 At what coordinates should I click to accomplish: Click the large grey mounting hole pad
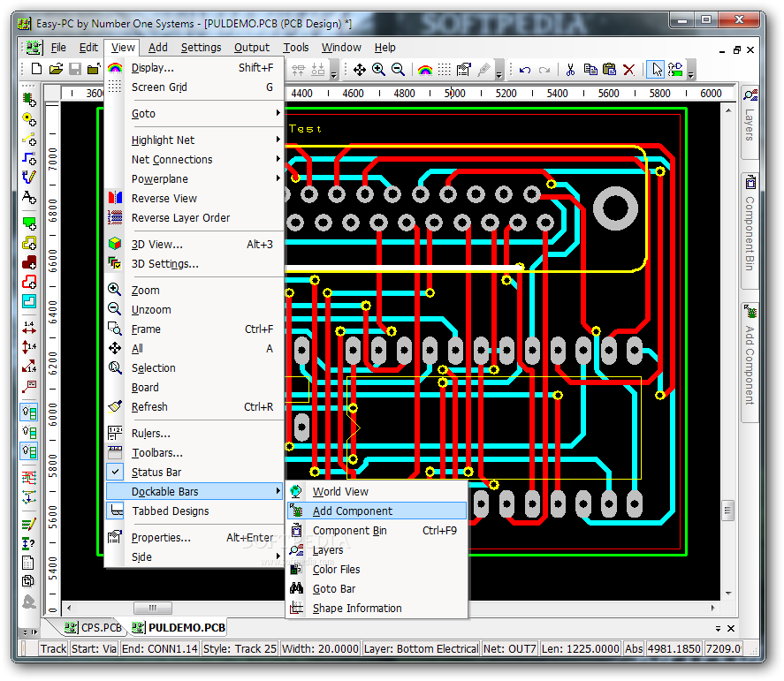pos(615,208)
